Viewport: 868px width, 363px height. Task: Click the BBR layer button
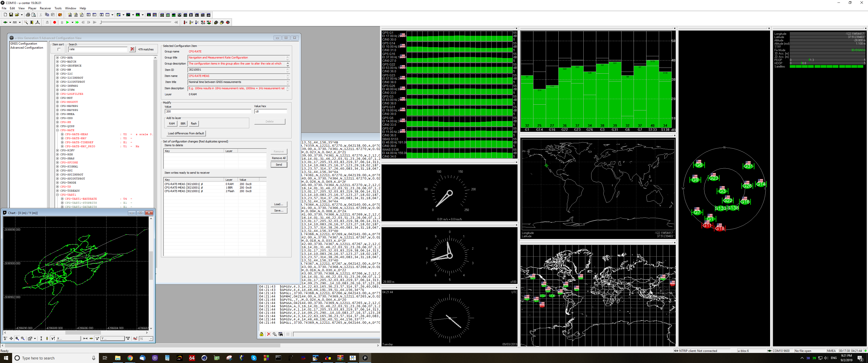coord(183,124)
